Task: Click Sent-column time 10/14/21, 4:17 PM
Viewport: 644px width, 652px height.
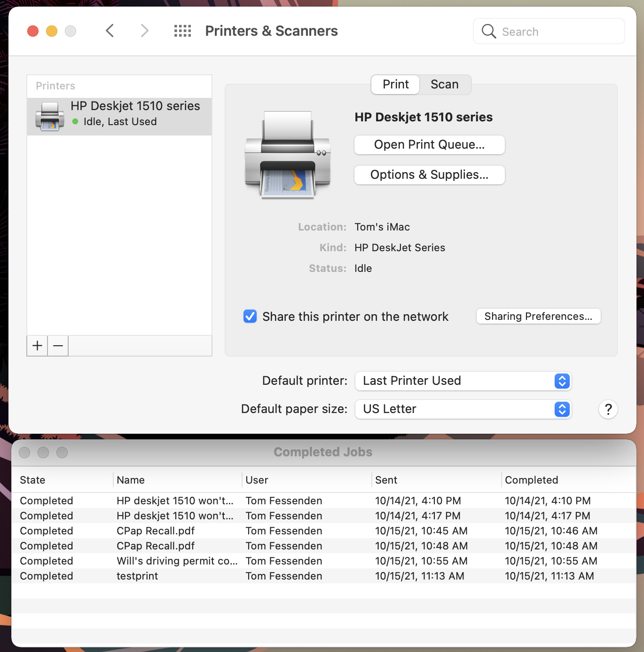Action: [x=418, y=516]
